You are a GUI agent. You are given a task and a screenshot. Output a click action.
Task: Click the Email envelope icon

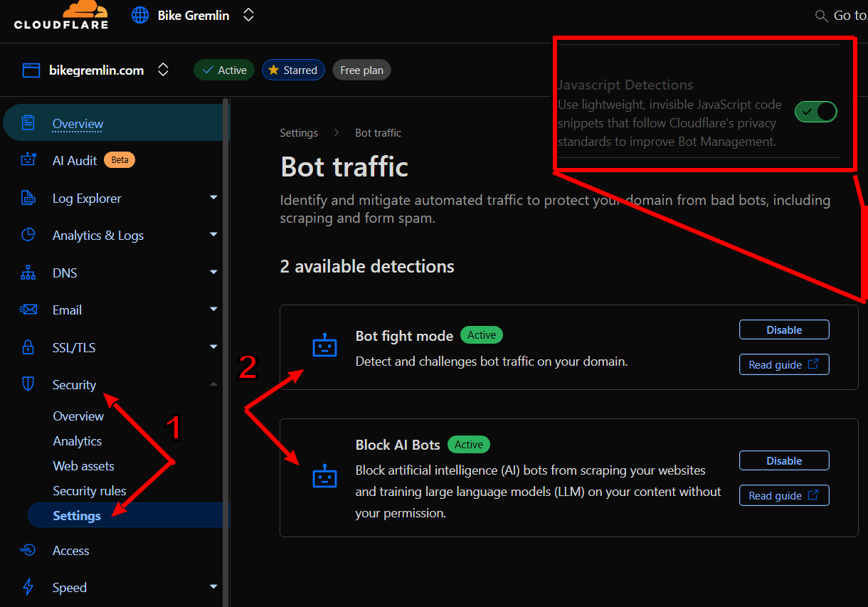click(x=28, y=310)
